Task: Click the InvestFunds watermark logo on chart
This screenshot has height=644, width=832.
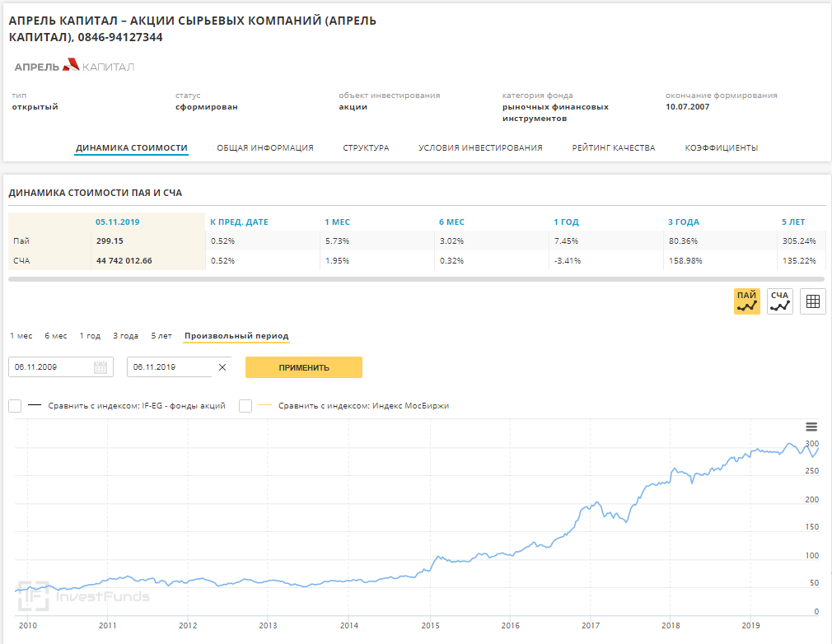Action: [x=83, y=595]
